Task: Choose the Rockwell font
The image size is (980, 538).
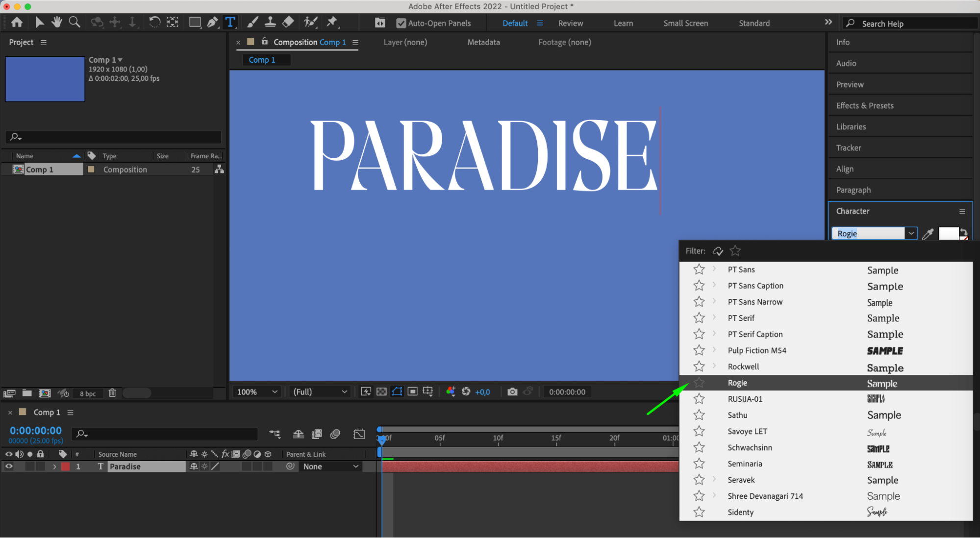Action: [x=743, y=367]
